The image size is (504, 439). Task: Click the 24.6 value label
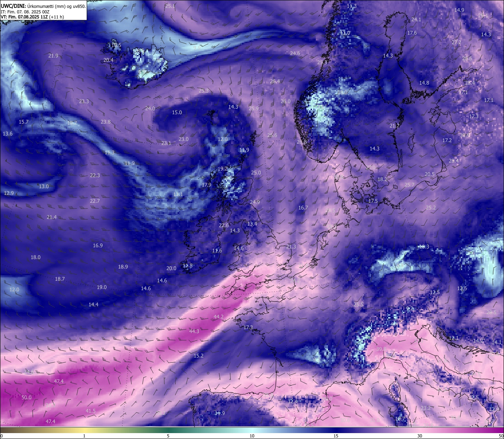pyautogui.click(x=295, y=54)
